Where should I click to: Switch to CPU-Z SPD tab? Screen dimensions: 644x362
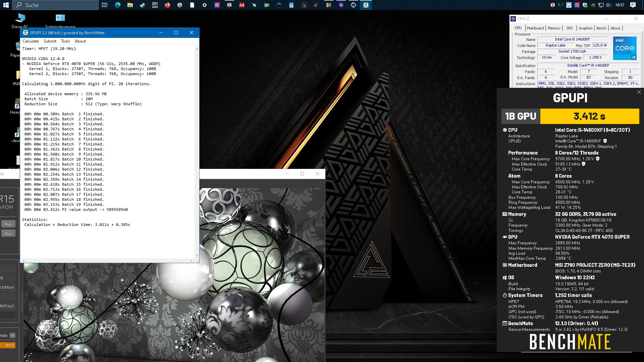click(570, 28)
